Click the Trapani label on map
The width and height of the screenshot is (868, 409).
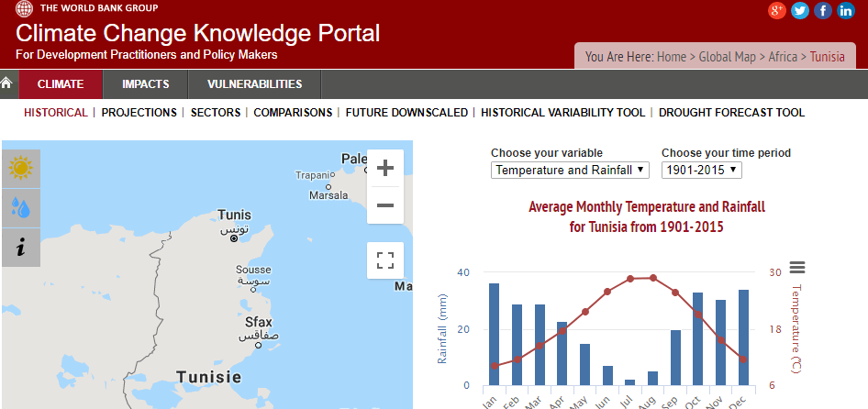[x=313, y=175]
